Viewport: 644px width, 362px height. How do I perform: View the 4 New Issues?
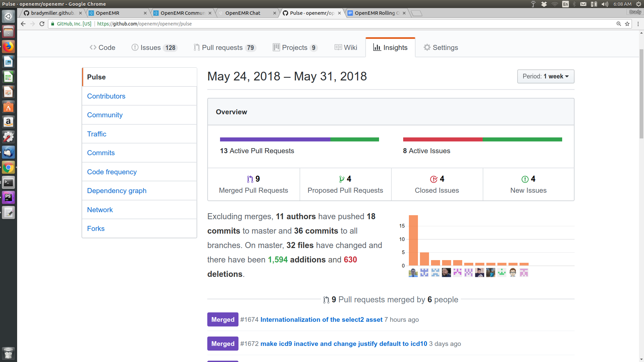click(x=528, y=184)
